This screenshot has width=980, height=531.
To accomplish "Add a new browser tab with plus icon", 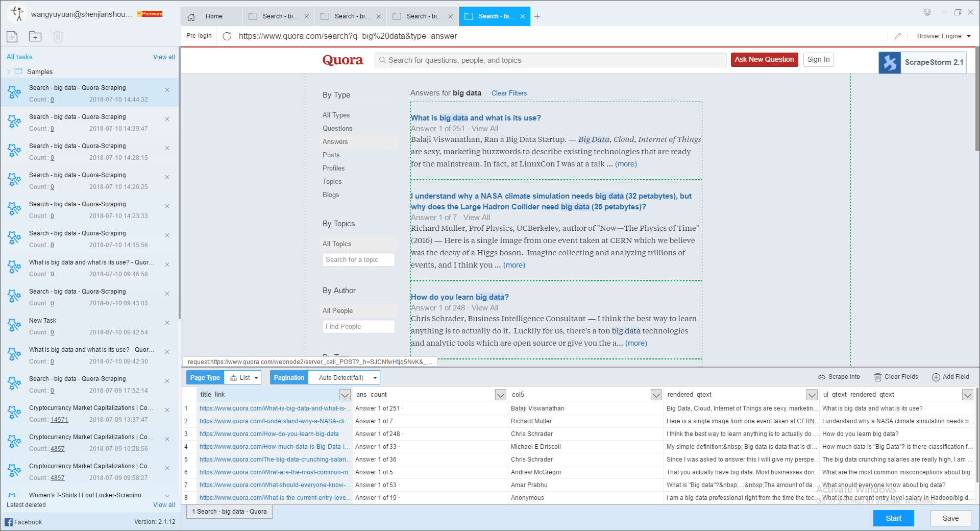I will point(537,17).
